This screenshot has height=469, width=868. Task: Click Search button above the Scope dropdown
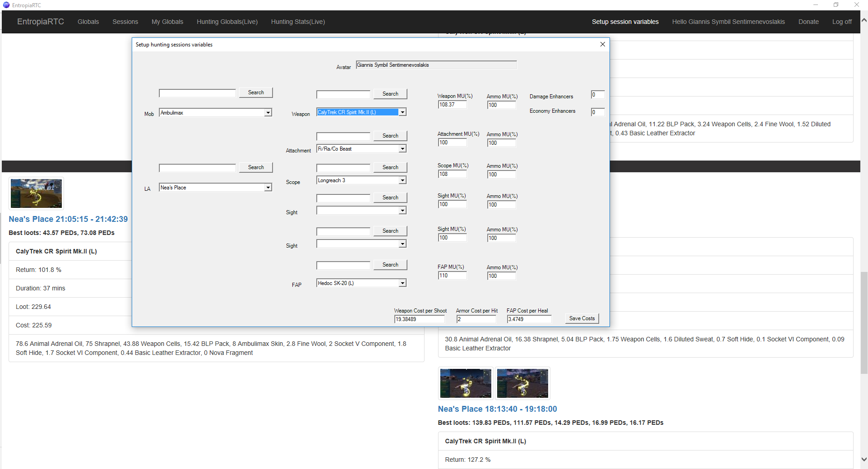[x=390, y=167]
